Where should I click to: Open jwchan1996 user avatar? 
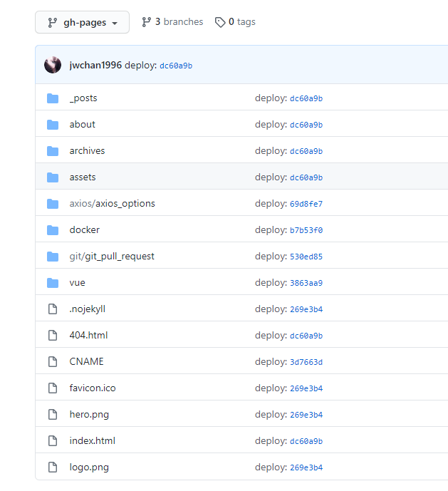point(53,65)
